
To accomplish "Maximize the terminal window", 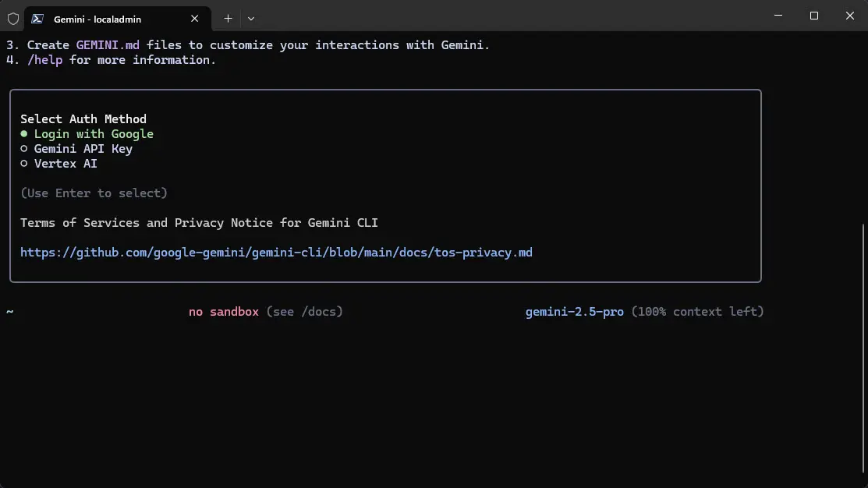I will point(814,16).
